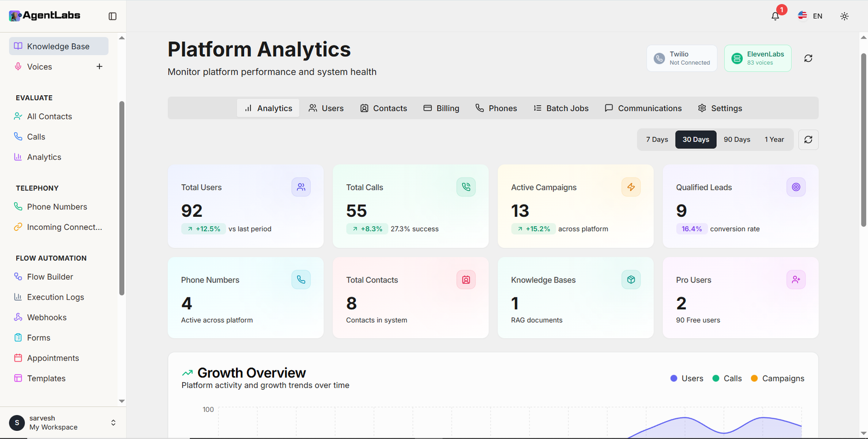This screenshot has width=868, height=439.
Task: Switch to the Phones tab
Action: [x=496, y=108]
